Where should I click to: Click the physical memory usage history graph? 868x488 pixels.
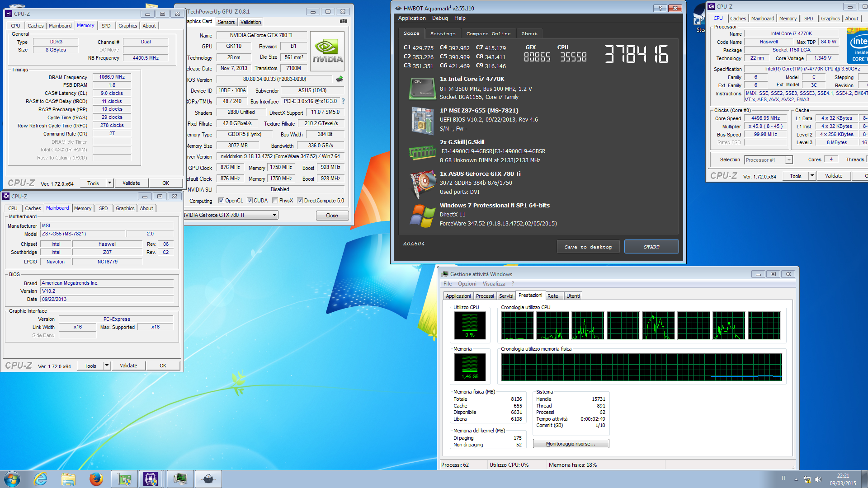point(641,367)
